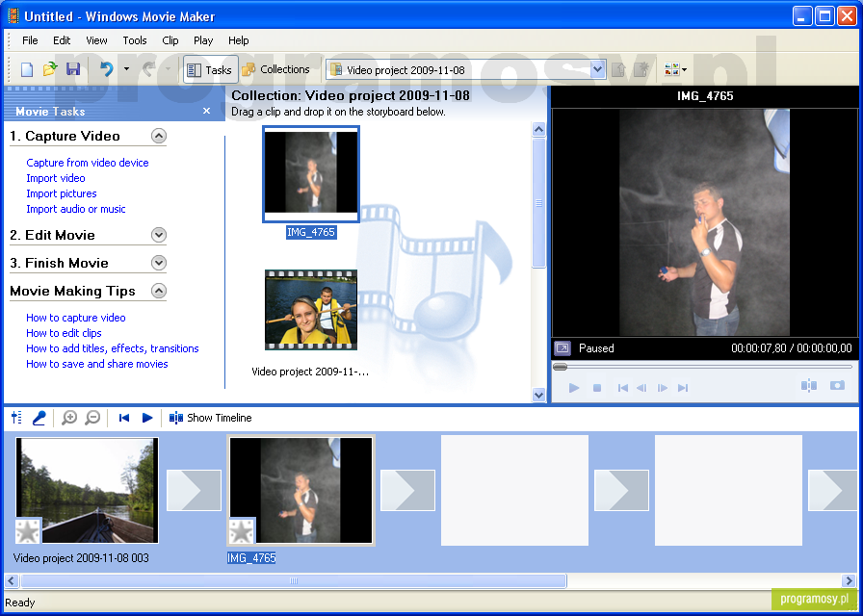Click Capture from video device link
This screenshot has width=863, height=616.
click(88, 163)
